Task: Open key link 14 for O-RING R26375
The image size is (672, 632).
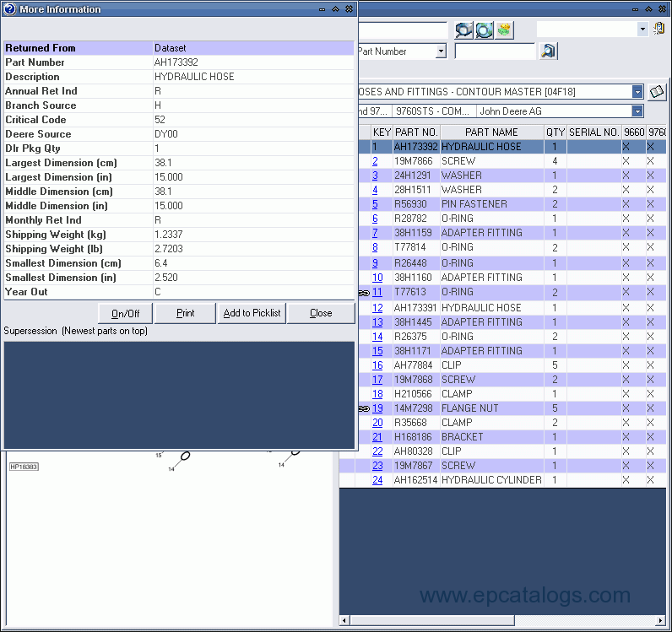Action: pos(377,337)
